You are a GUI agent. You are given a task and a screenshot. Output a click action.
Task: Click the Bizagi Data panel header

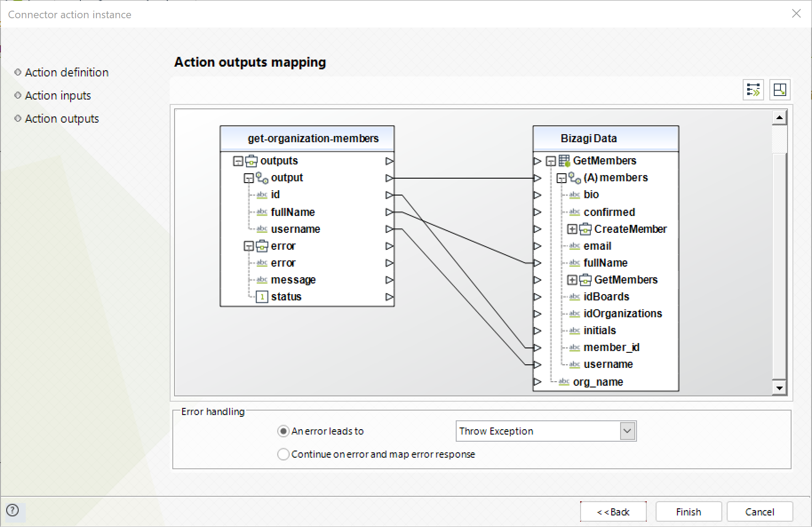(x=606, y=138)
